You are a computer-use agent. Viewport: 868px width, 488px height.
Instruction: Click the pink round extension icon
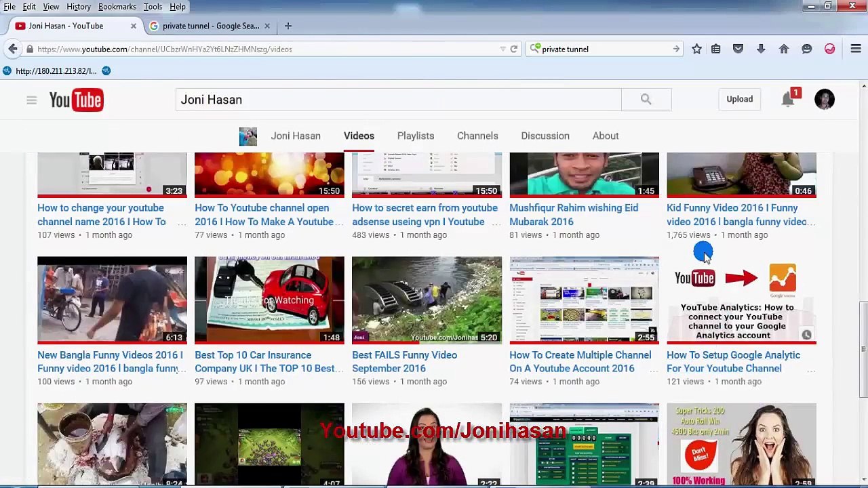829,49
